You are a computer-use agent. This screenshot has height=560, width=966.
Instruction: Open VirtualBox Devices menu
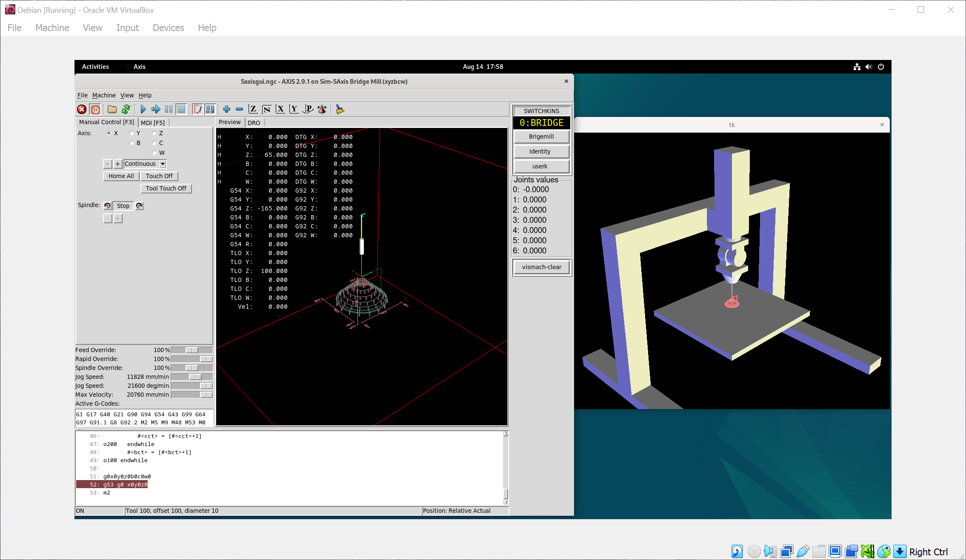coord(169,28)
